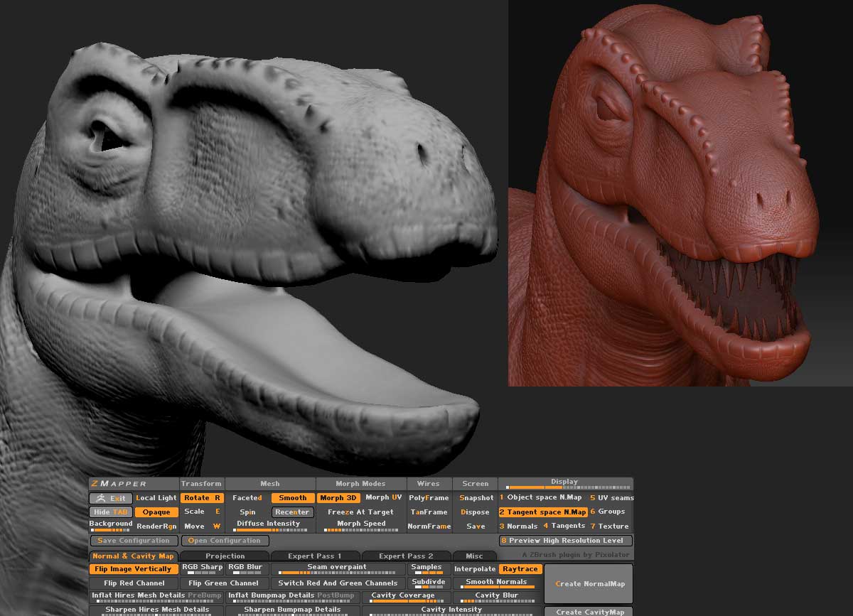Toggle Freeze At Target
Image resolution: width=853 pixels, height=616 pixels.
(361, 512)
